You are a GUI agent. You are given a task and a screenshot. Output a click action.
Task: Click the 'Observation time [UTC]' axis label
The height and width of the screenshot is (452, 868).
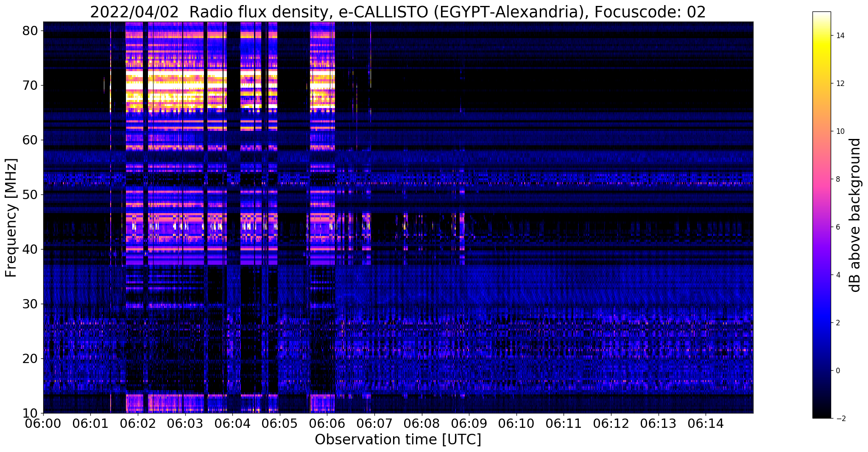398,440
